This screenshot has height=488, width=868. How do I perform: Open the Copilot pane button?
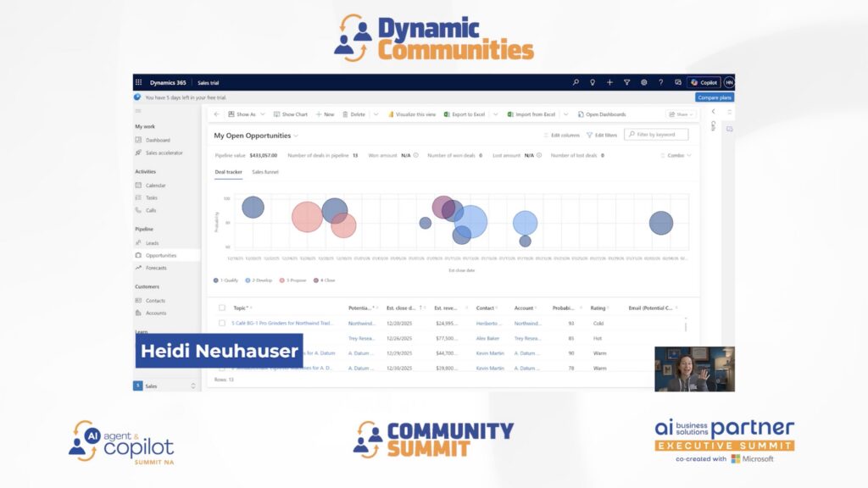click(x=704, y=82)
